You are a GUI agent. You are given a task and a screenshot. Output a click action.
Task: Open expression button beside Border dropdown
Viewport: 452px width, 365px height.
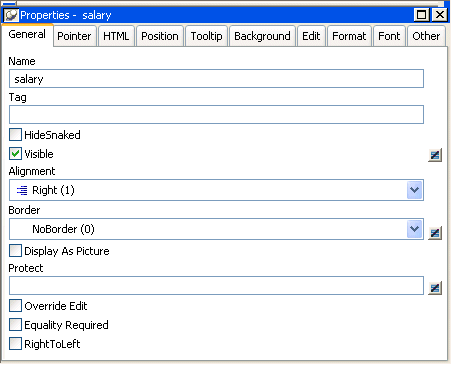pos(435,233)
